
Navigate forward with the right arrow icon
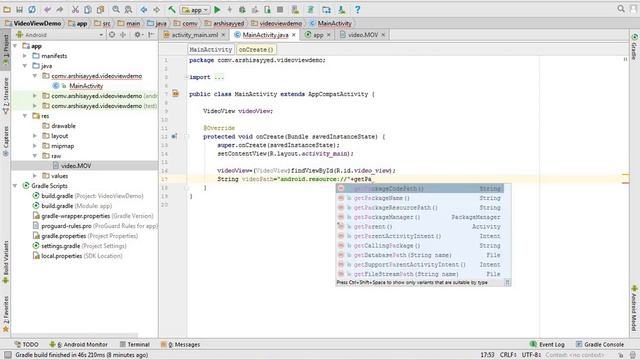(156, 9)
